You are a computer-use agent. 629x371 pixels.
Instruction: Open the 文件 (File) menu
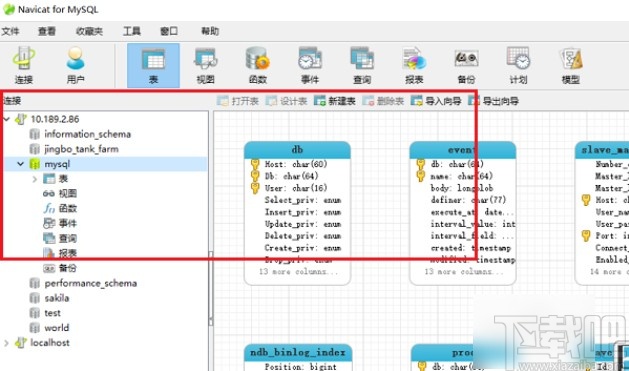pos(10,31)
